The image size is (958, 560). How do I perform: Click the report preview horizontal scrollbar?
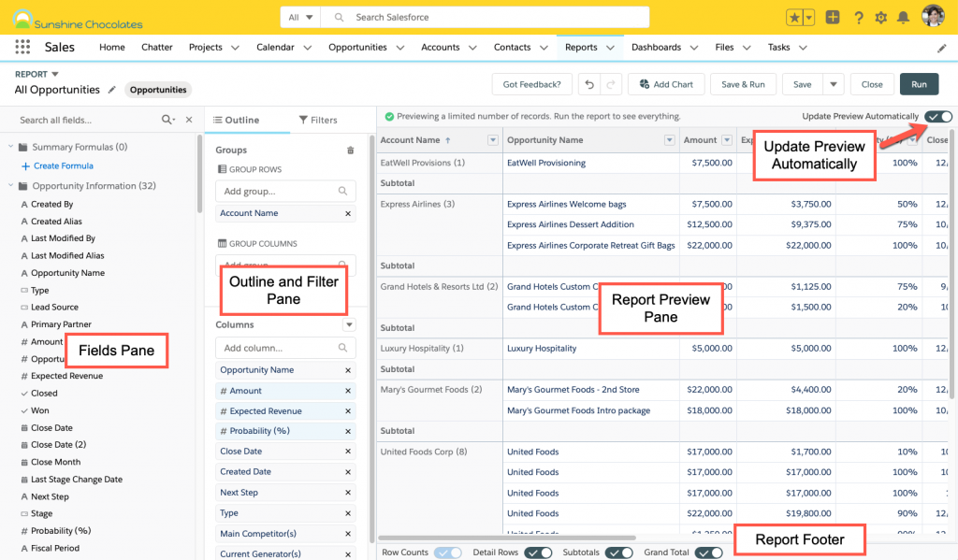point(507,538)
